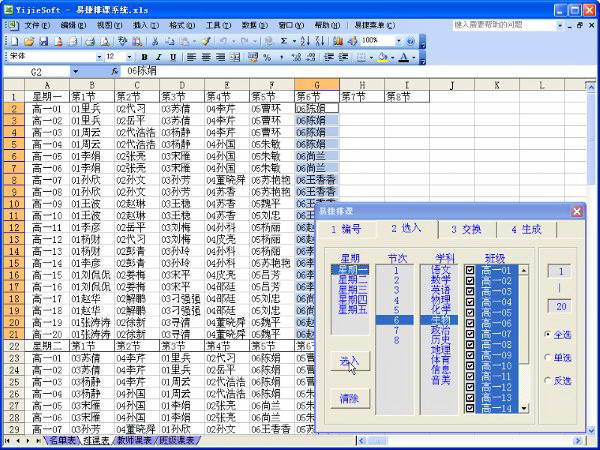Viewport: 600px width, 450px height.
Task: Click the Chart Wizard icon
Action: click(337, 41)
